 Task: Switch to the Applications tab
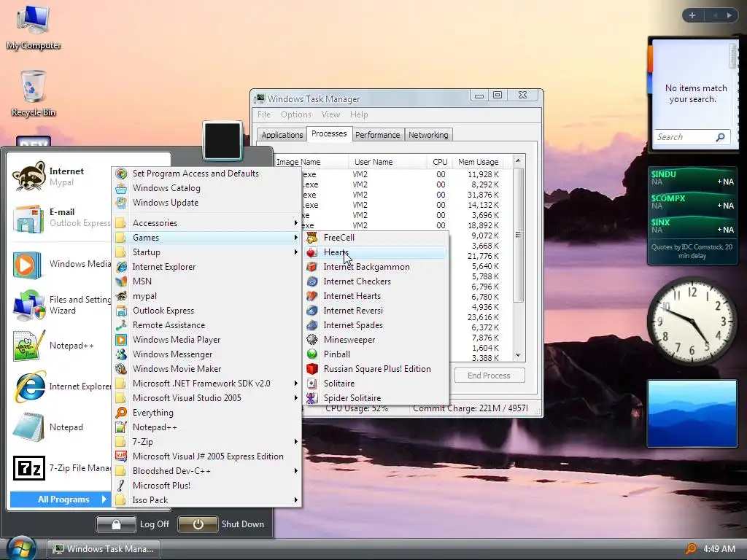(x=282, y=135)
